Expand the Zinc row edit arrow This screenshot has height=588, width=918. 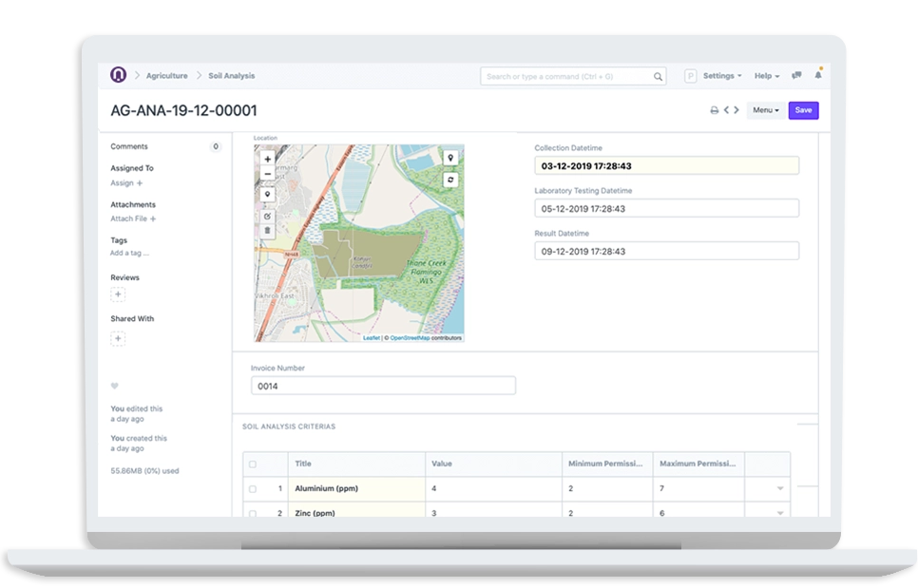(780, 513)
